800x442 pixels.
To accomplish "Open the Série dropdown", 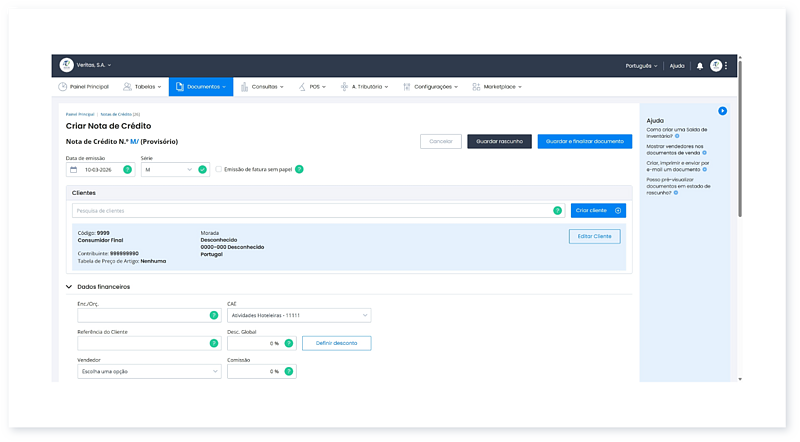I will [x=167, y=170].
